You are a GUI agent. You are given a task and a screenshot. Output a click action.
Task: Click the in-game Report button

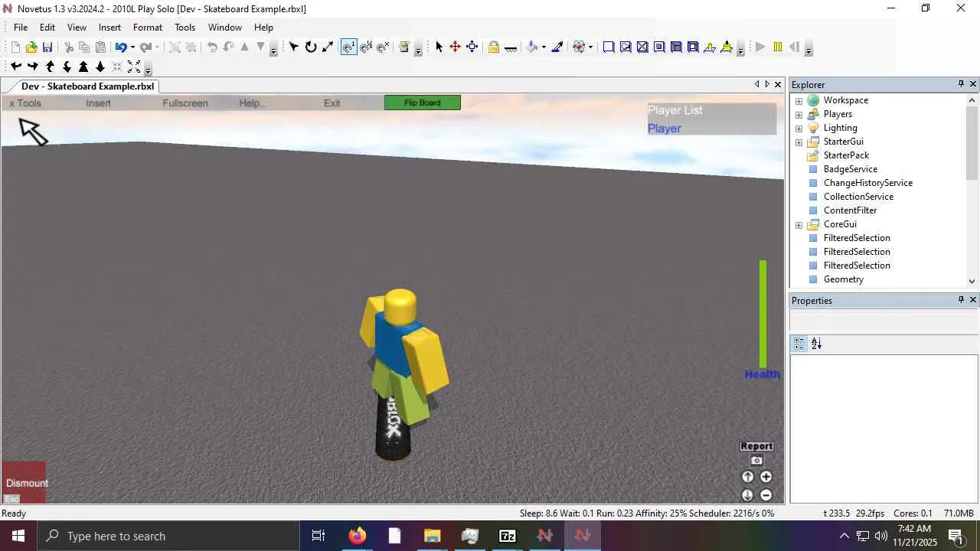click(x=756, y=446)
